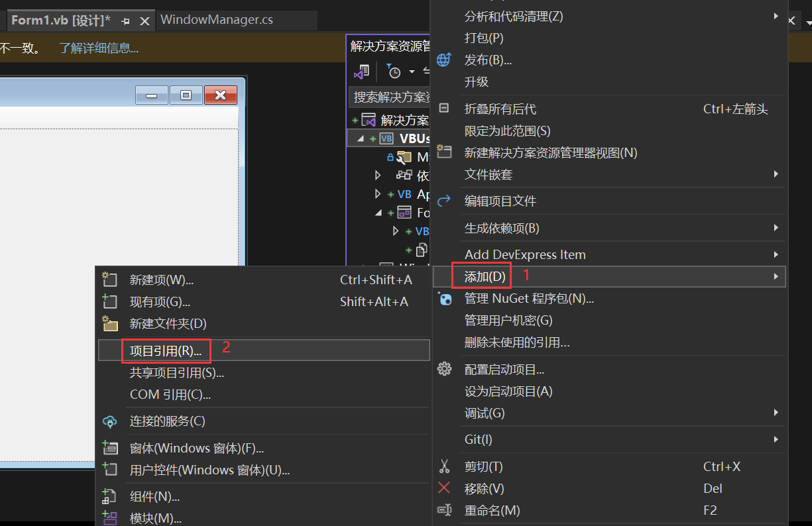Screen dimensions: 812x526
Task: Choose 项目引用(R)... in the submenu
Action: coord(264,350)
